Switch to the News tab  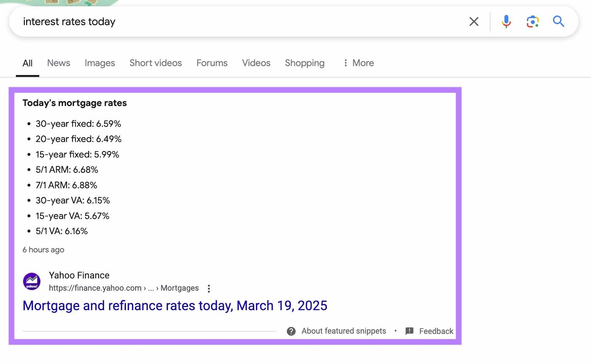tap(58, 63)
